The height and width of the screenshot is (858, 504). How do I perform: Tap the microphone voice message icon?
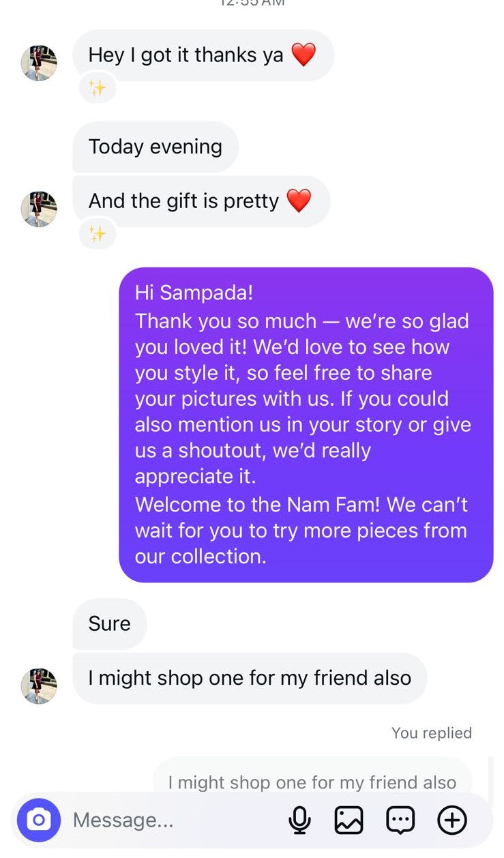(299, 820)
